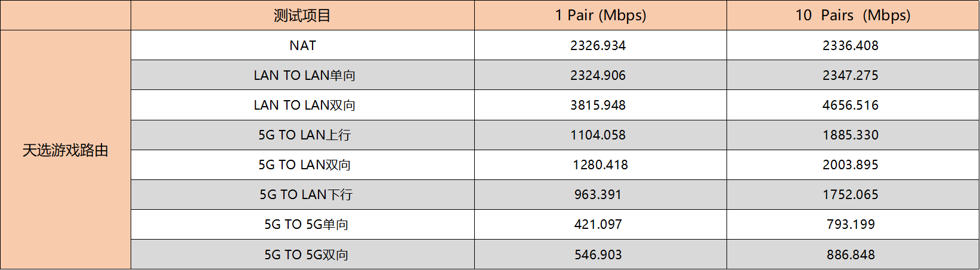
Task: Select the 测试项目 header cell
Action: (x=302, y=15)
